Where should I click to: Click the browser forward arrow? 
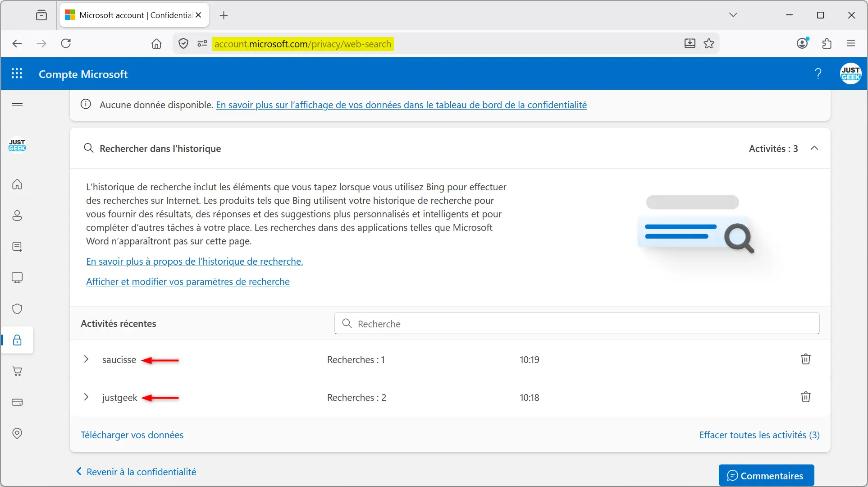coord(41,44)
